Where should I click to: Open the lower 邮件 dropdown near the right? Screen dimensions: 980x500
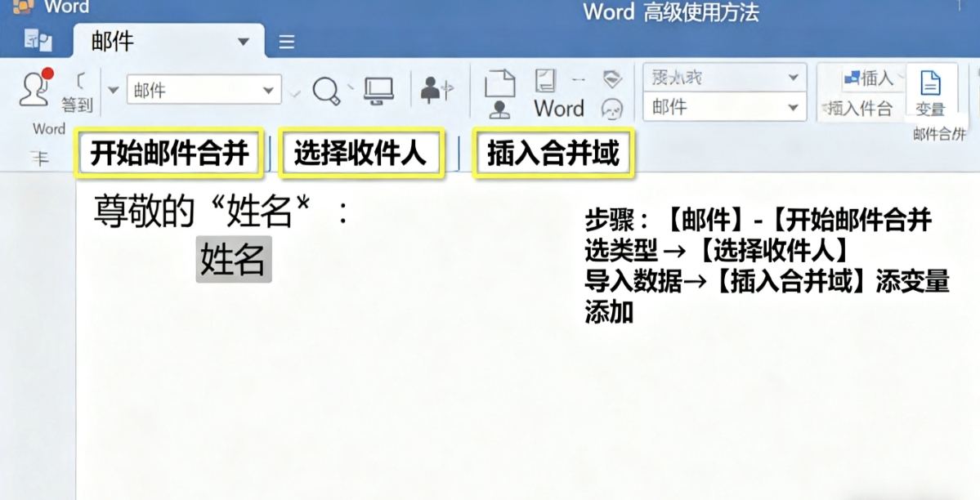pos(794,105)
